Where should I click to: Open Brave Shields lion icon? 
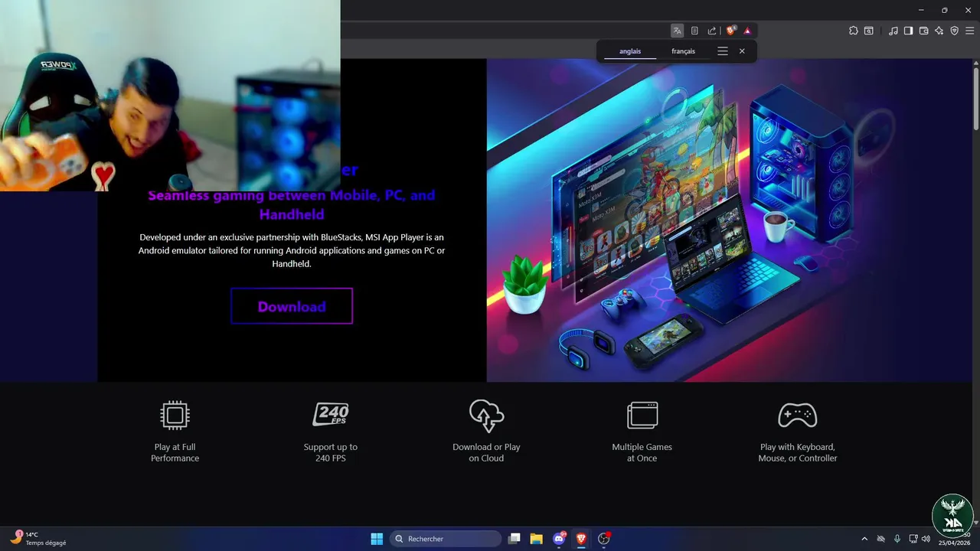pos(730,31)
